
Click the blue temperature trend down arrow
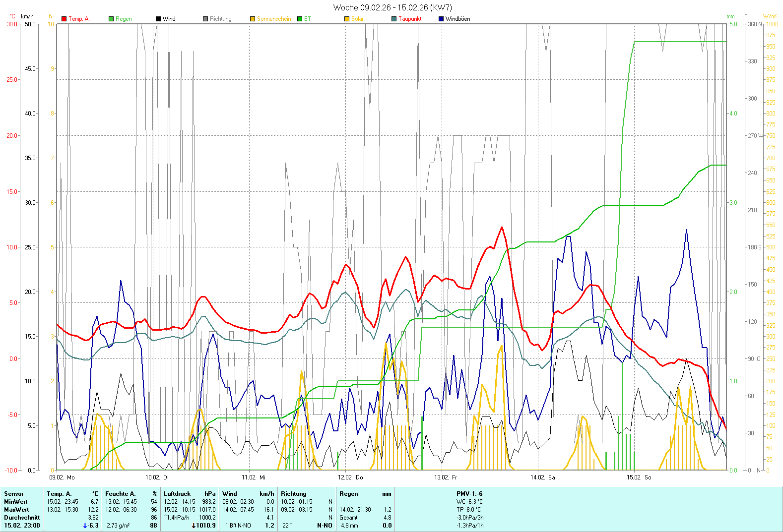[x=85, y=526]
